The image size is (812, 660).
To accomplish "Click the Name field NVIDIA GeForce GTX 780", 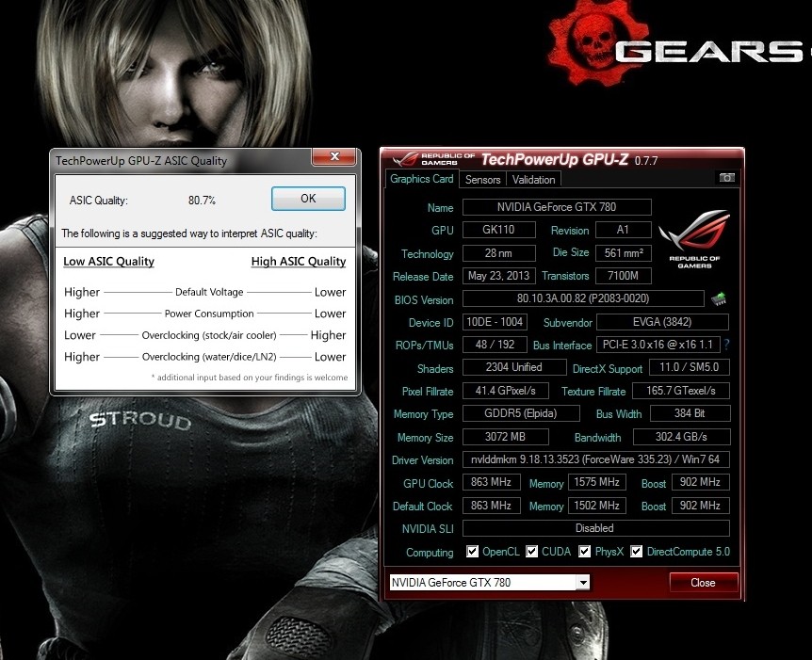I will (x=557, y=207).
